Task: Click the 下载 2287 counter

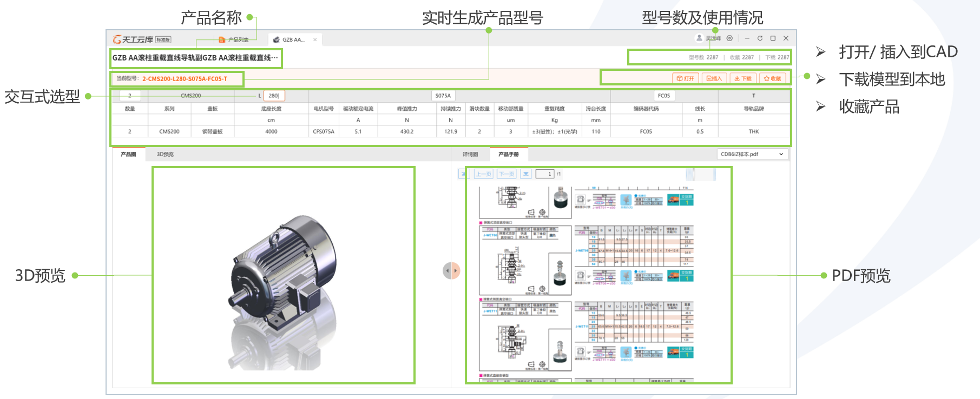Action: [777, 57]
